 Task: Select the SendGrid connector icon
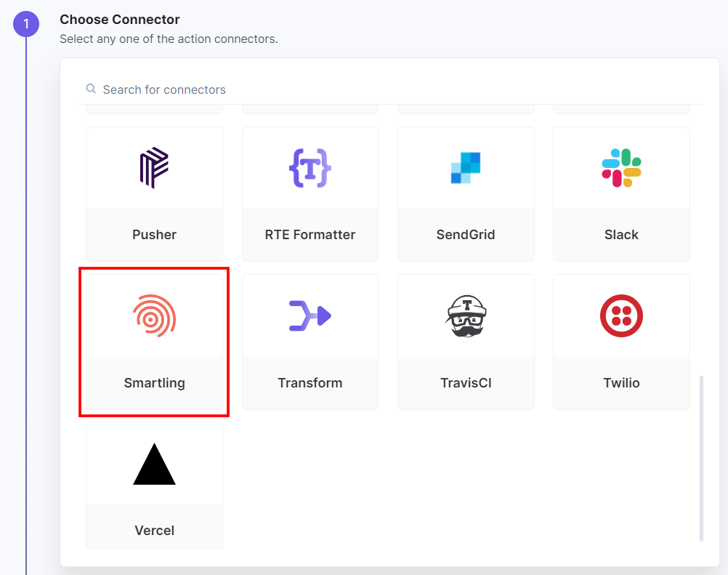tap(465, 168)
